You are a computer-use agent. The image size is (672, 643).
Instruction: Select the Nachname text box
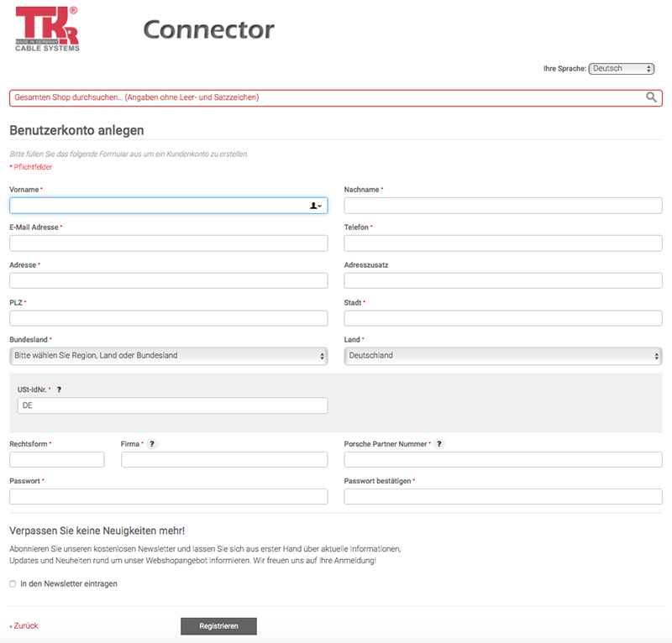(x=502, y=205)
